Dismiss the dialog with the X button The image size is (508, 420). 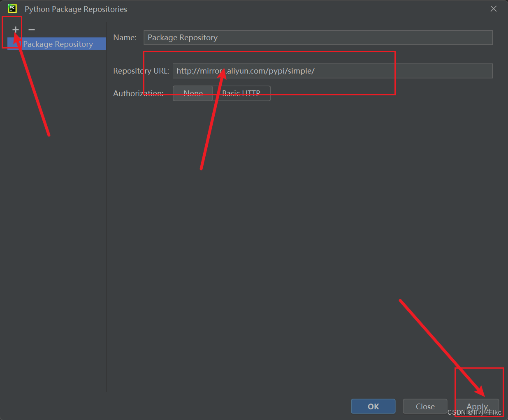(493, 8)
